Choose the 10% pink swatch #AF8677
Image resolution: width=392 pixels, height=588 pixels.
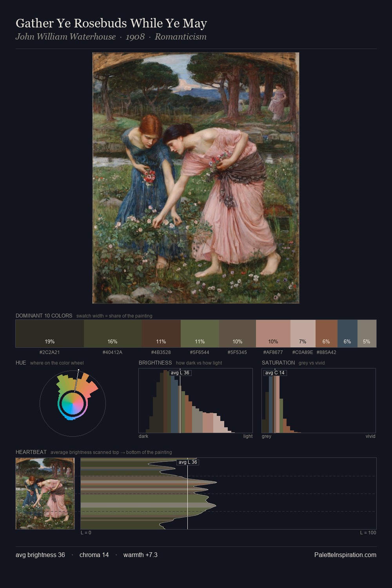pos(273,334)
